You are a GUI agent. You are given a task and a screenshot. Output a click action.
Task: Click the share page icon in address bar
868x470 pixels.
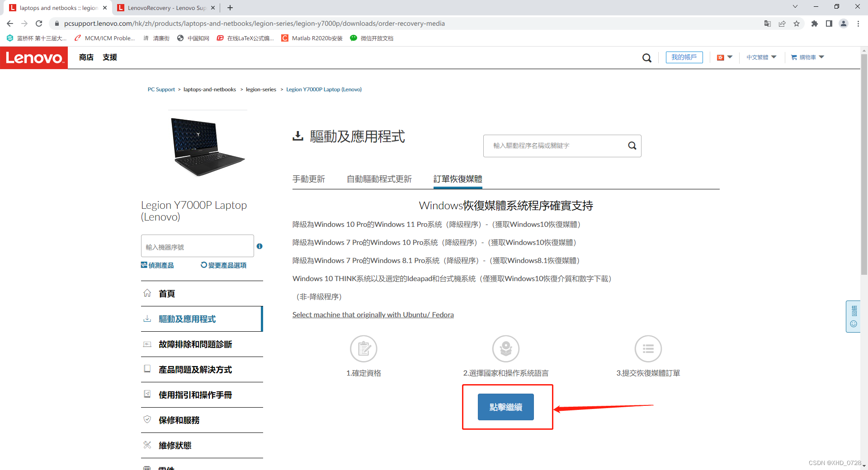(x=782, y=23)
